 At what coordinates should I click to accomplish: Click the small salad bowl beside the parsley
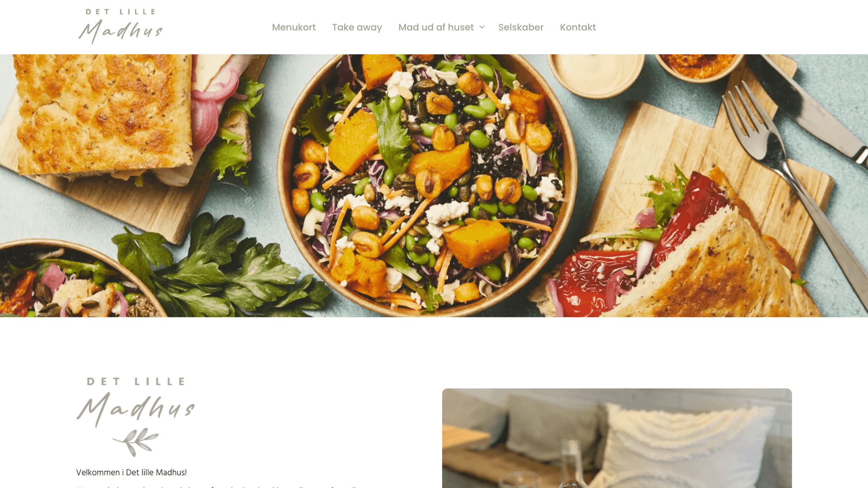pos(79,280)
